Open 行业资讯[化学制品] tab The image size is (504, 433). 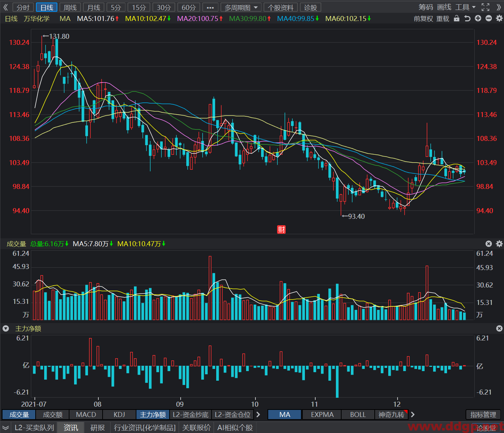click(x=145, y=428)
